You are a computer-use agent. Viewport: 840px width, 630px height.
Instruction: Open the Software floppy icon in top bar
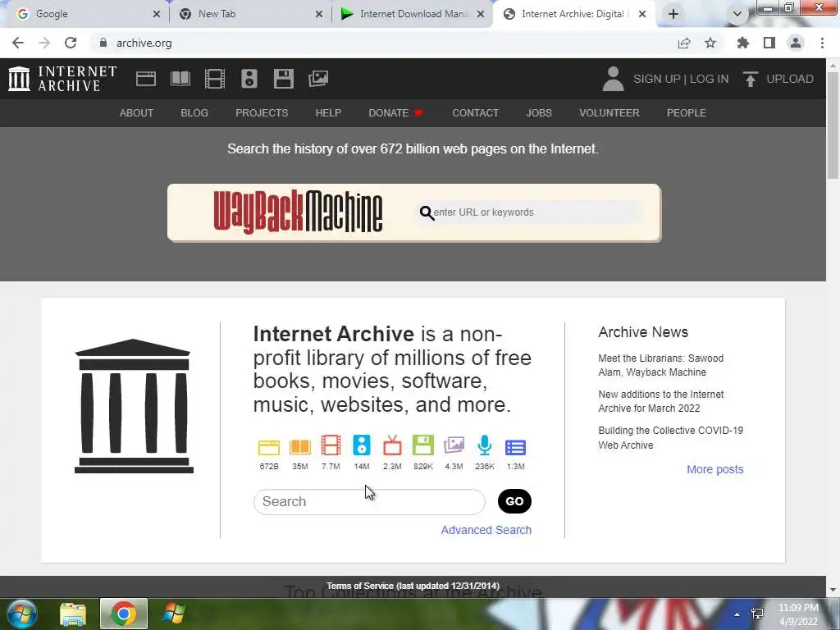tap(283, 79)
